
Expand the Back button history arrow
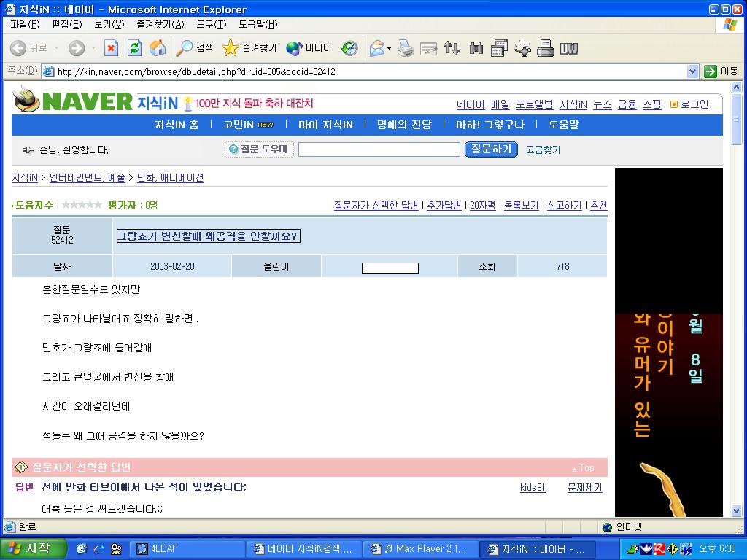(x=56, y=48)
